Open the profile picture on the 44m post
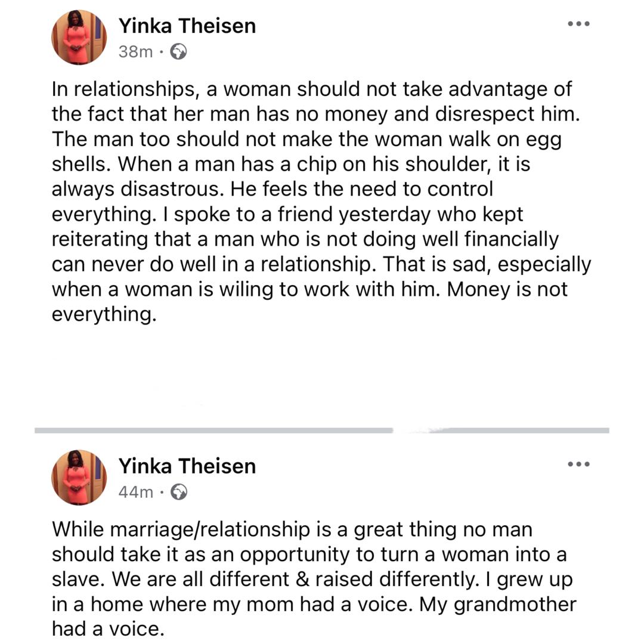 click(x=79, y=477)
